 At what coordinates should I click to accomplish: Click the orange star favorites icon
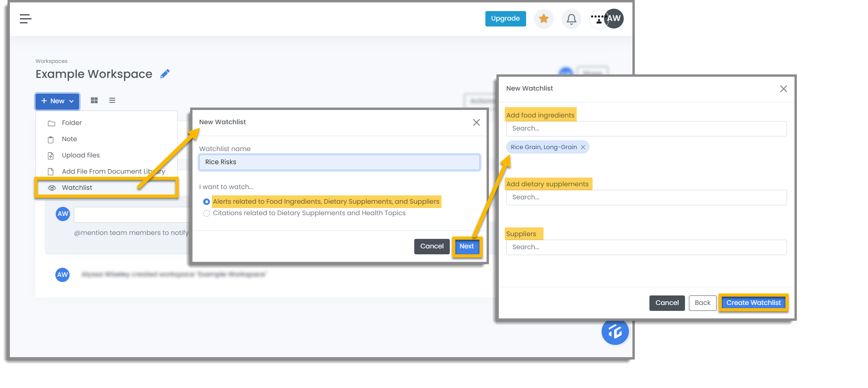543,19
